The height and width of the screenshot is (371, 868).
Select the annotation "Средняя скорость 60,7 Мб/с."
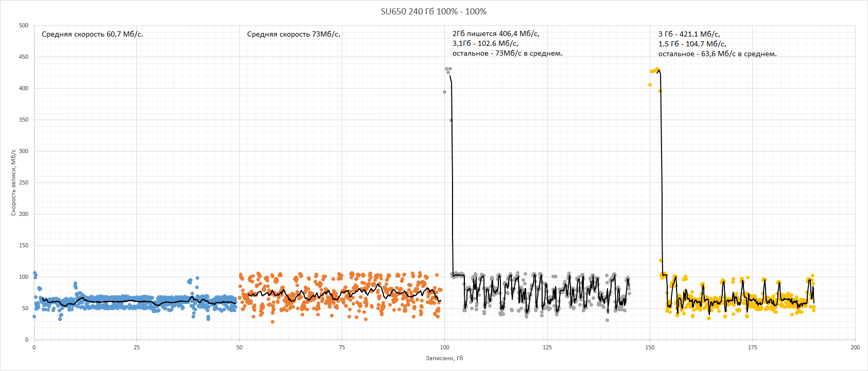[x=92, y=34]
